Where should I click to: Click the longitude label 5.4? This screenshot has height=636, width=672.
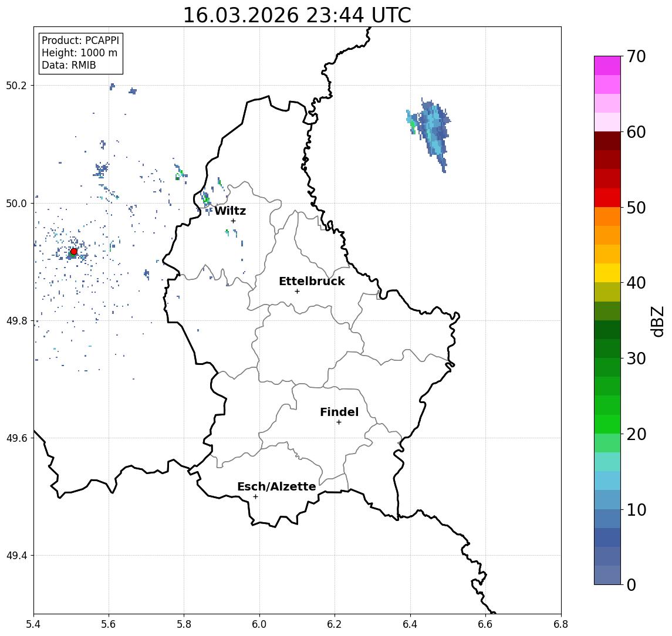(33, 624)
